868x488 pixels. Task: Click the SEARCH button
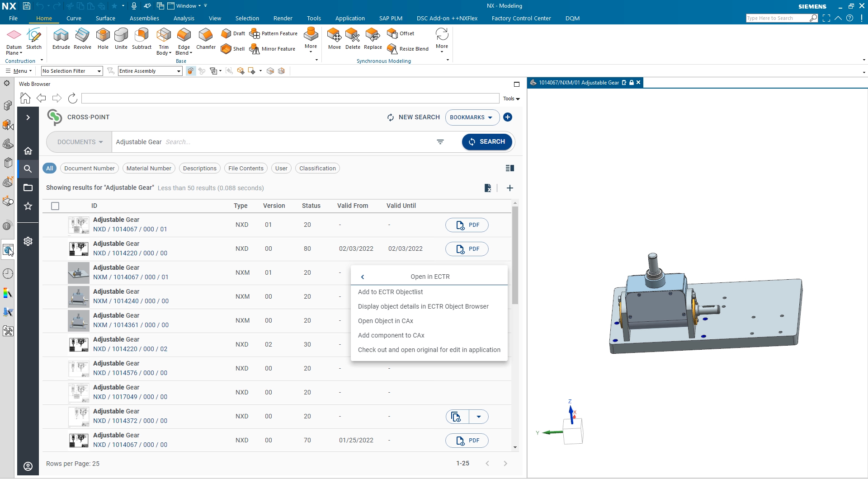[487, 142]
